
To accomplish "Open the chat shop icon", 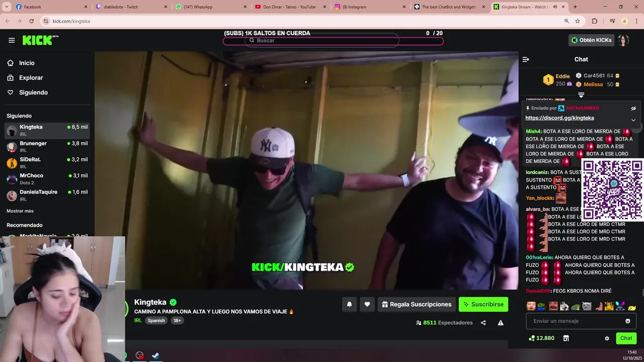I will coord(566,338).
